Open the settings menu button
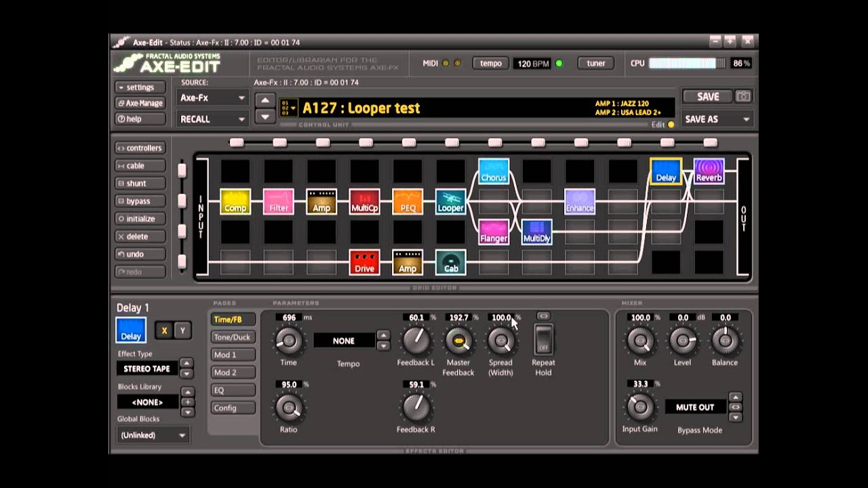868x488 pixels. click(x=140, y=87)
